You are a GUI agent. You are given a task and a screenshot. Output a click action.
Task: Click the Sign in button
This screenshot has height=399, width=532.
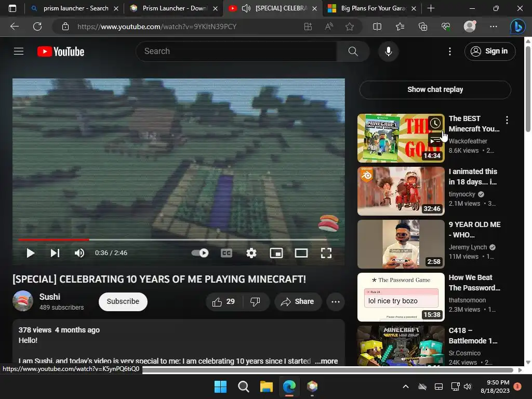490,51
